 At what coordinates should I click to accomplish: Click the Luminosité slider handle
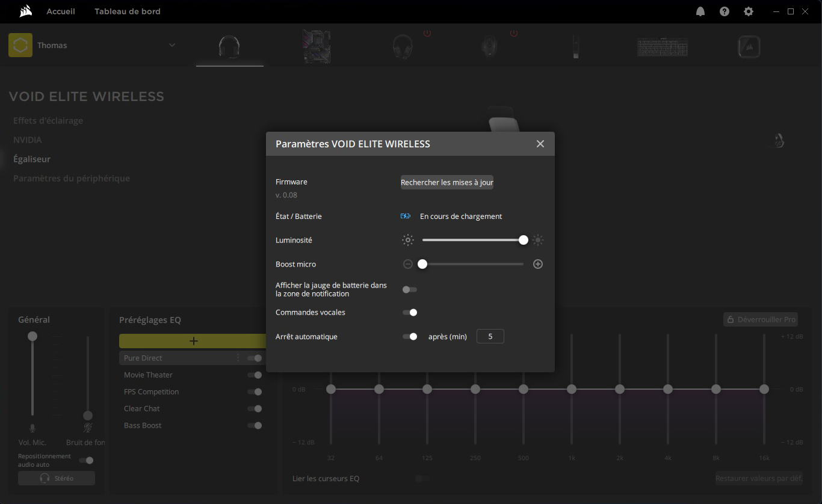[524, 240]
